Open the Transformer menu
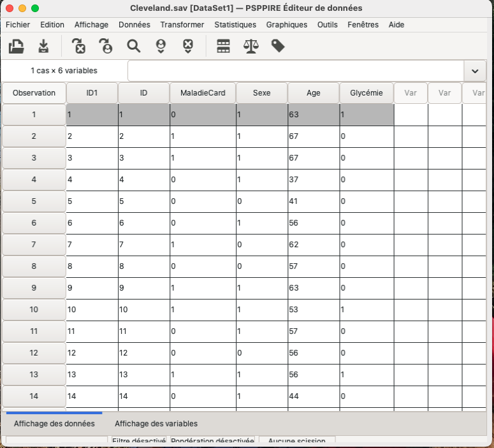This screenshot has width=494, height=448. click(x=182, y=25)
